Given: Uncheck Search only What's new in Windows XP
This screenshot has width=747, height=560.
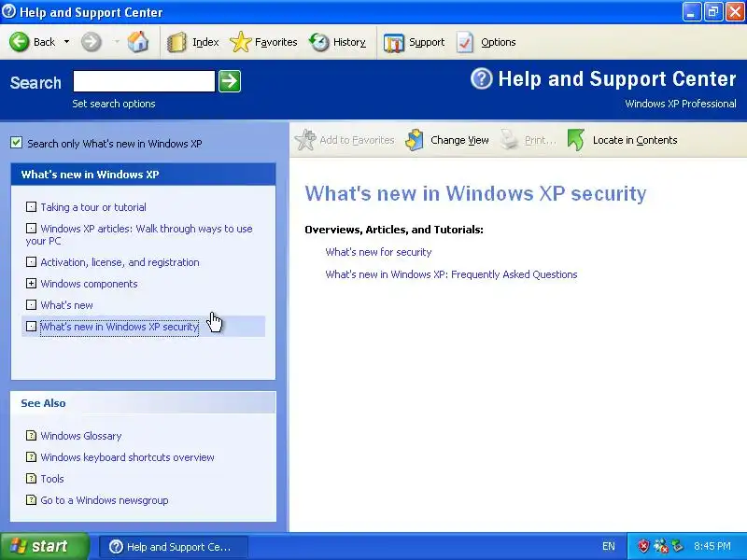Looking at the screenshot, I should [x=16, y=143].
